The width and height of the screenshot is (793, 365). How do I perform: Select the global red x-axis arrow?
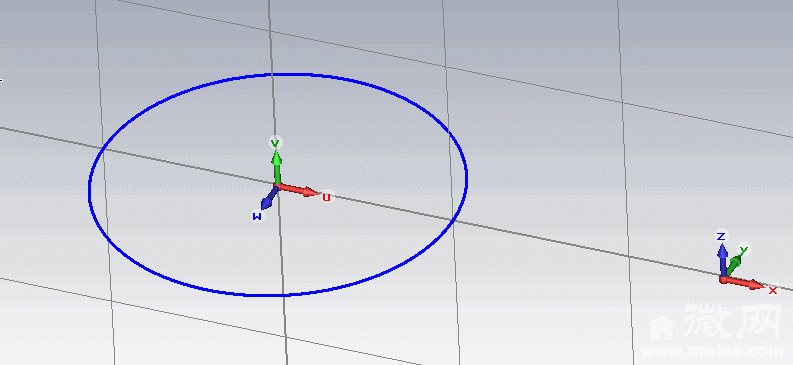tap(742, 282)
